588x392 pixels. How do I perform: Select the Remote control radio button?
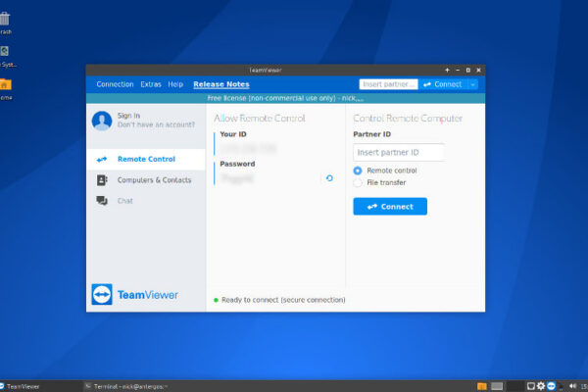pyautogui.click(x=358, y=171)
